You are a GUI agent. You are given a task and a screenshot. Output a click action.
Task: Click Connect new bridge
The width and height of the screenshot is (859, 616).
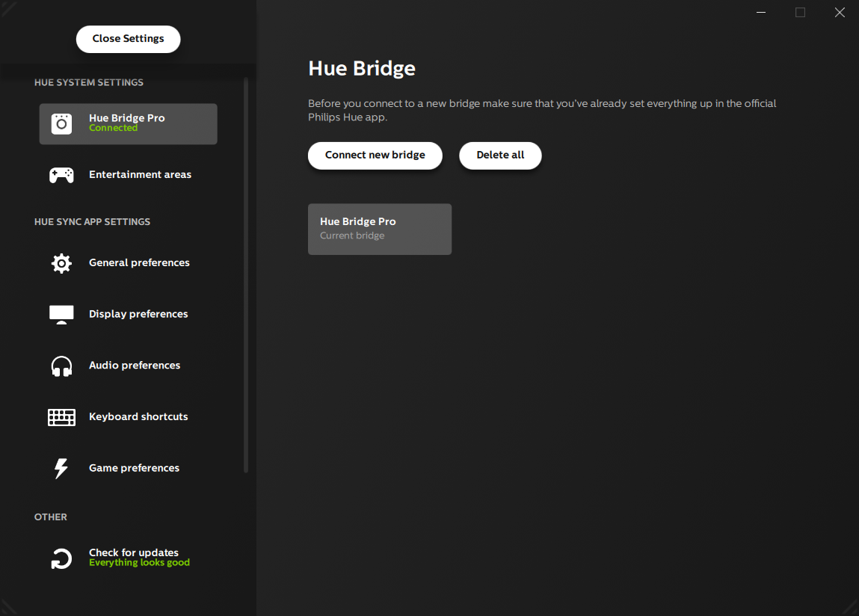[x=375, y=155]
